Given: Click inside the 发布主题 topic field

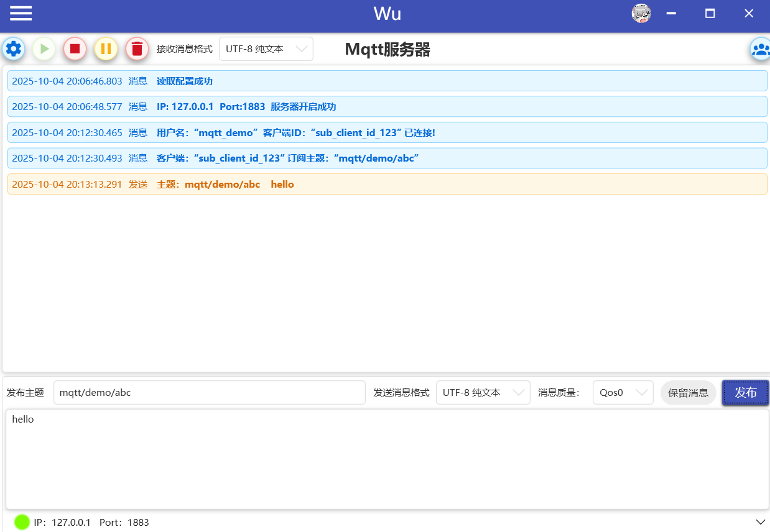Looking at the screenshot, I should pyautogui.click(x=210, y=392).
